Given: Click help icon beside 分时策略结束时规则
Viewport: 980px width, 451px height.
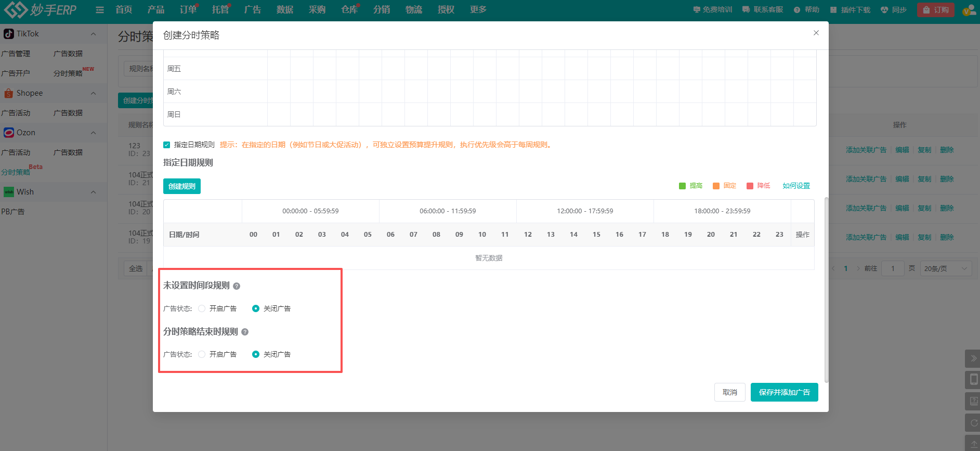Looking at the screenshot, I should [245, 332].
